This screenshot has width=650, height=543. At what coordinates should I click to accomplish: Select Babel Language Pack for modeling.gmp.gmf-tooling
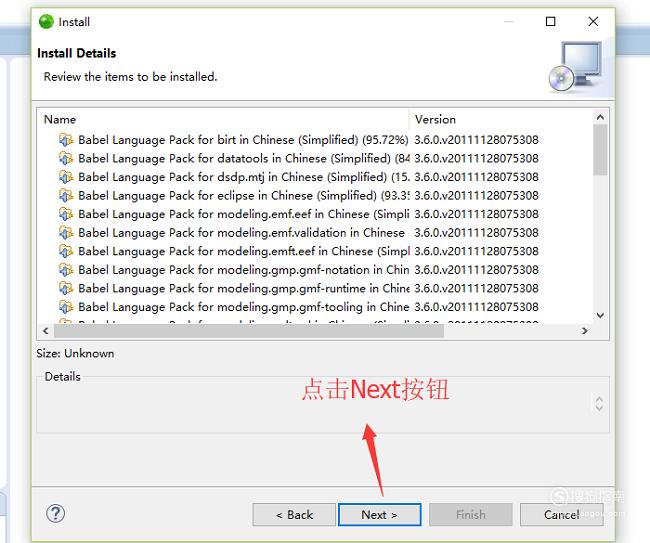(x=244, y=307)
